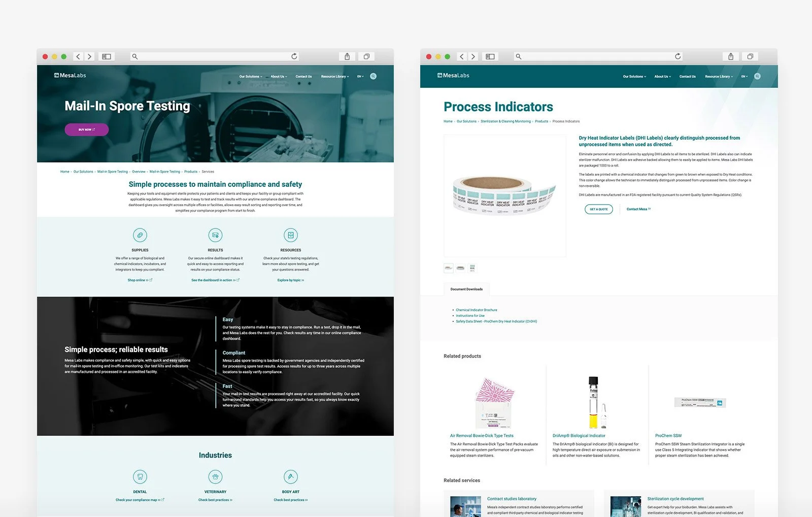Click back arrow in right browser window
Image resolution: width=812 pixels, height=517 pixels.
click(462, 56)
